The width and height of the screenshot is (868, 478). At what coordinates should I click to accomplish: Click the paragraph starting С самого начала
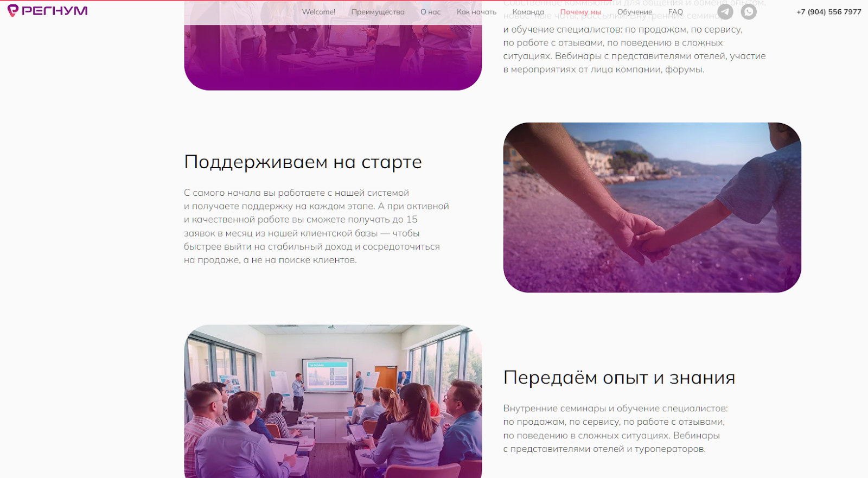click(x=316, y=226)
